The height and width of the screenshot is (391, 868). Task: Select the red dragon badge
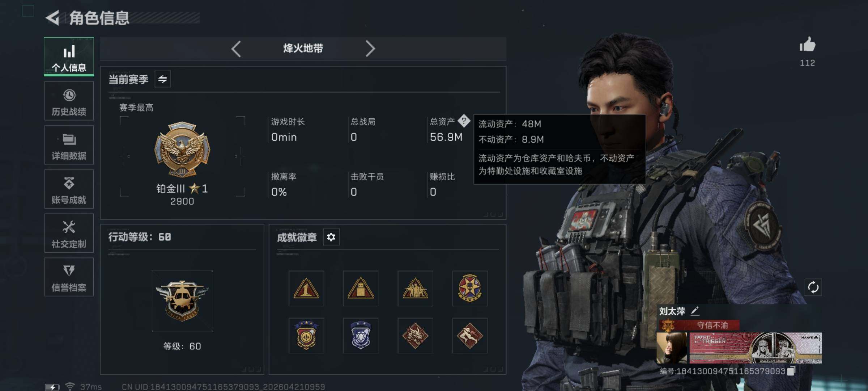click(415, 336)
